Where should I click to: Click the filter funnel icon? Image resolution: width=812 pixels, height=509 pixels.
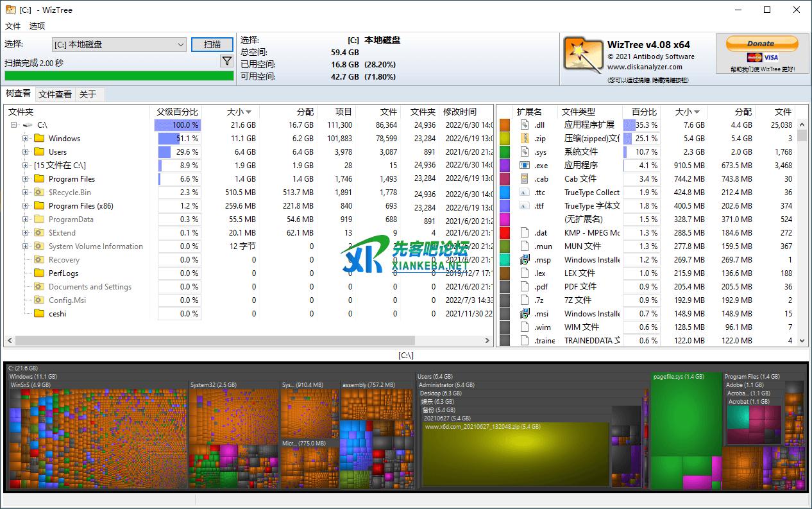pos(226,61)
